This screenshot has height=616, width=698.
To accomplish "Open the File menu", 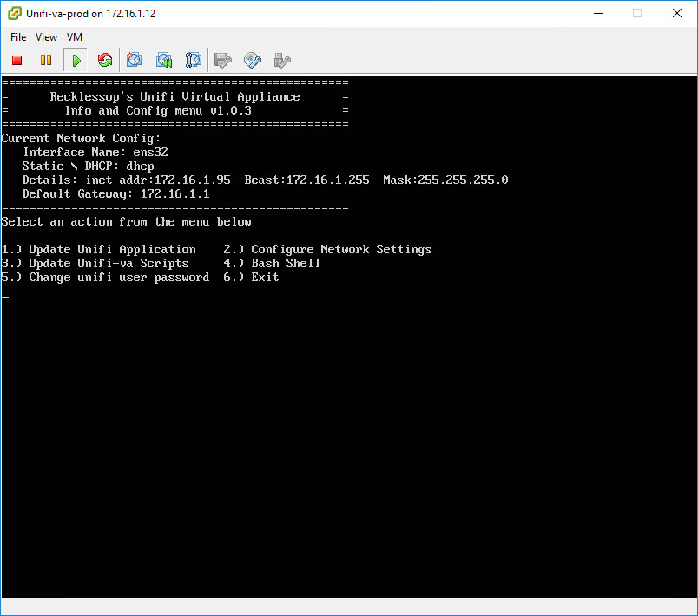I will click(x=18, y=37).
